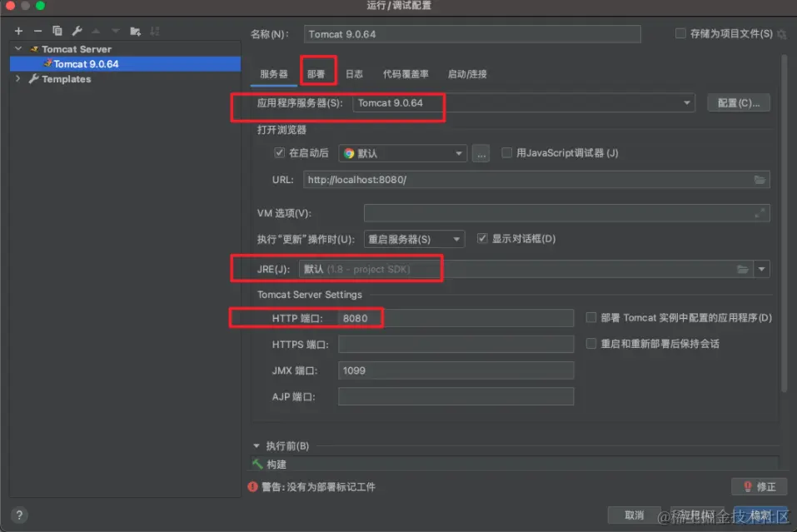Viewport: 797px width, 532px height.
Task: Click the 配置(C)... button
Action: click(x=739, y=102)
